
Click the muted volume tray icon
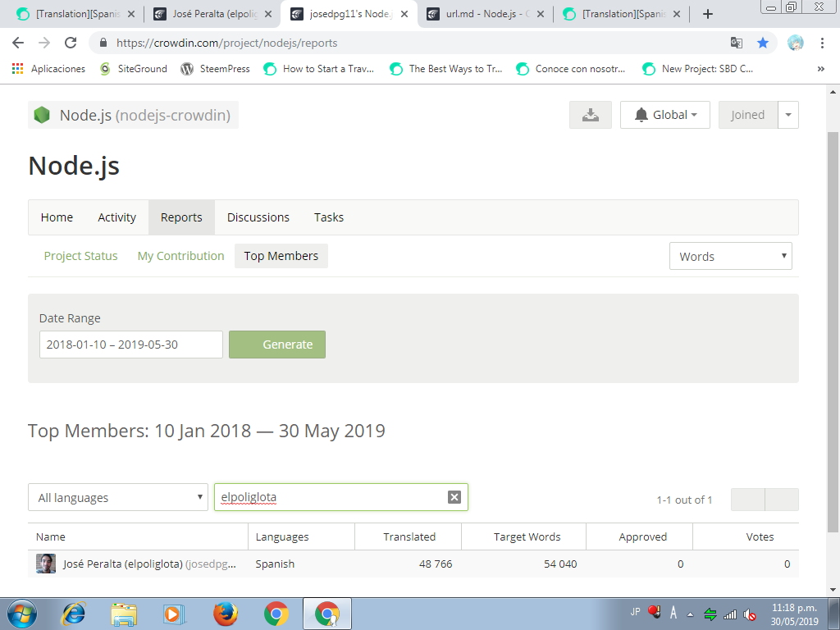pos(750,614)
